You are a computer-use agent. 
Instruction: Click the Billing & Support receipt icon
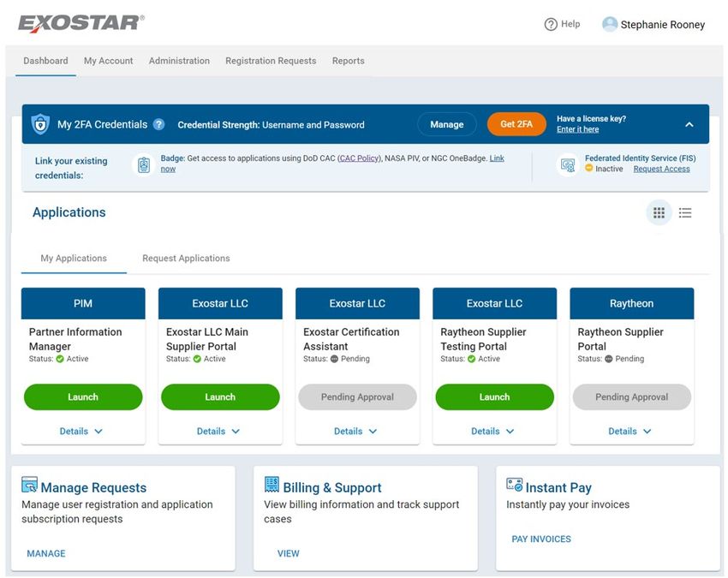coord(272,485)
